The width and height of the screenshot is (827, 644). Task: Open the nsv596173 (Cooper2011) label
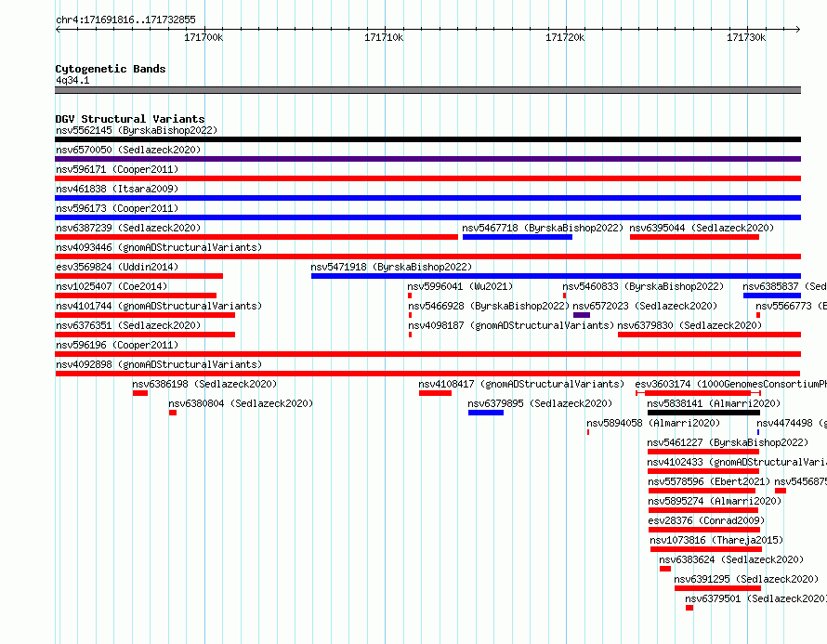click(117, 208)
